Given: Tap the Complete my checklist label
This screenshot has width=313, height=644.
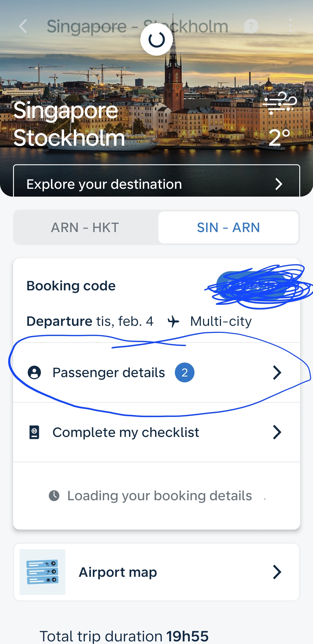Looking at the screenshot, I should click(x=126, y=432).
